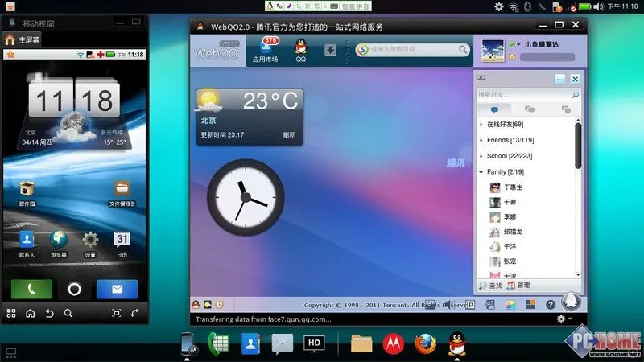Open the help question mark icon
This screenshot has height=362, width=644.
(x=551, y=305)
